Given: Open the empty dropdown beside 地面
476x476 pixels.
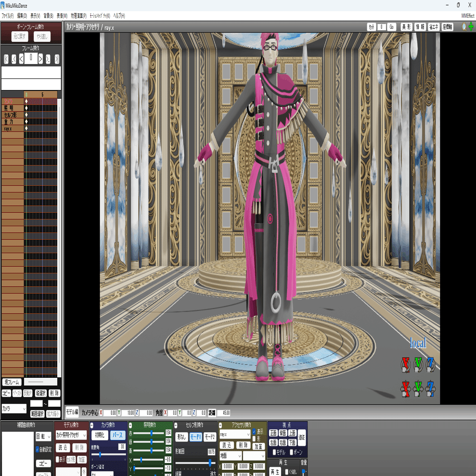Looking at the screenshot, I should point(254,456).
